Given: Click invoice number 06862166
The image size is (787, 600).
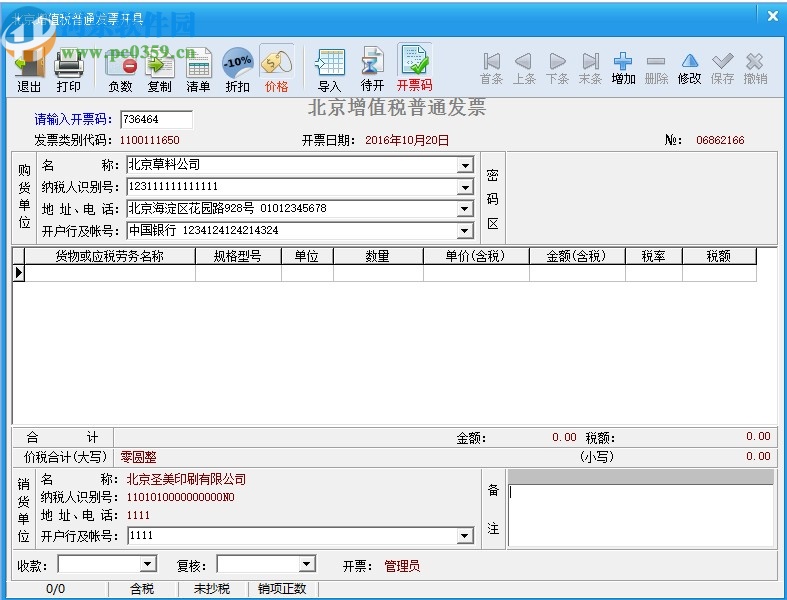Looking at the screenshot, I should coord(720,140).
